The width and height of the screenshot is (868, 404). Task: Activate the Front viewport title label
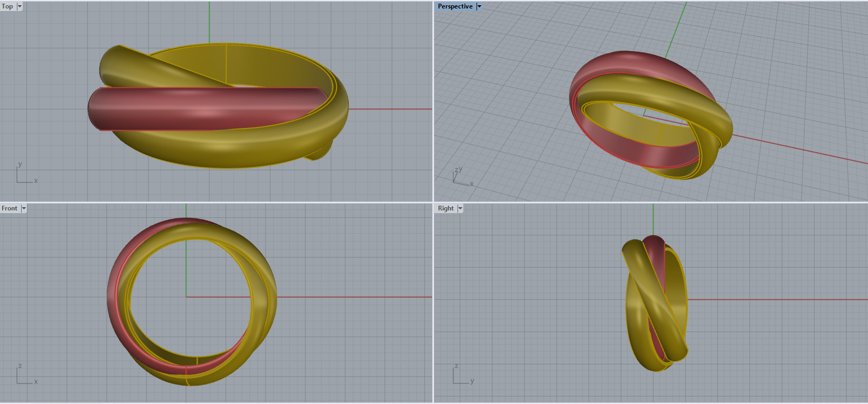pyautogui.click(x=10, y=208)
